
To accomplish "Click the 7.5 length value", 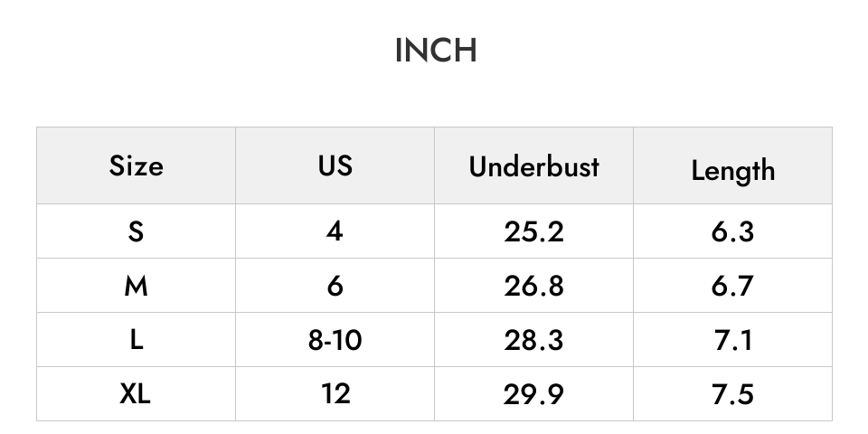I will click(732, 393).
